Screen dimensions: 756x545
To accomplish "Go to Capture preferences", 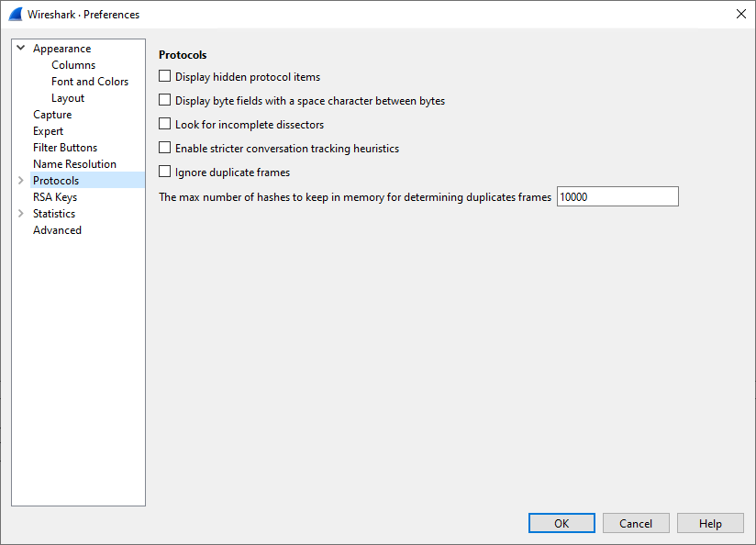I will point(52,115).
